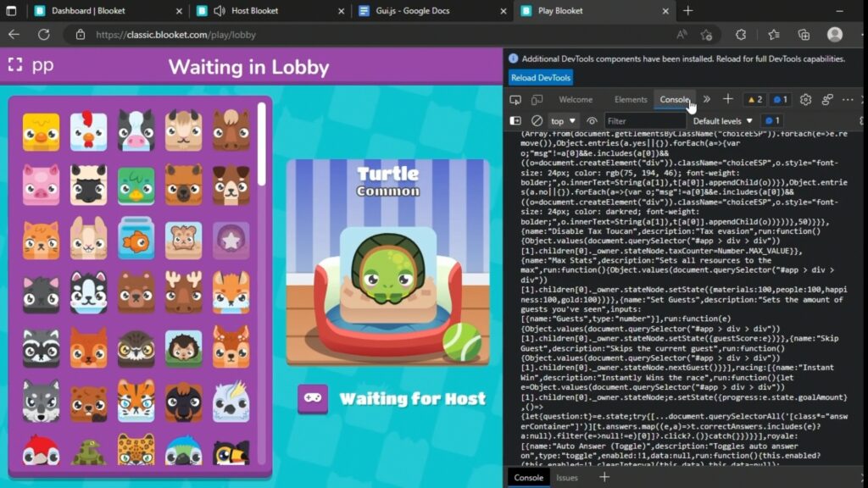View site security lock info

tap(81, 34)
